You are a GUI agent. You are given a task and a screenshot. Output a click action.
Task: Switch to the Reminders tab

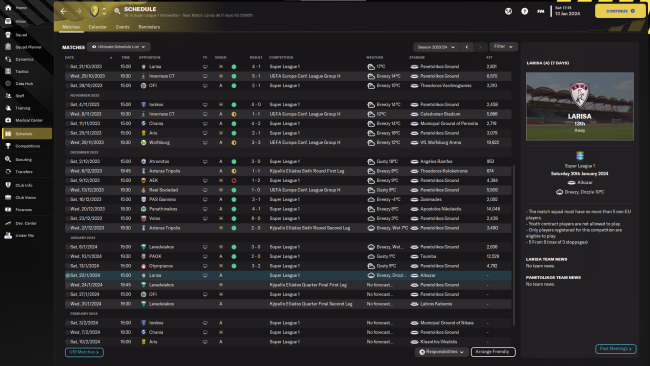tap(149, 27)
